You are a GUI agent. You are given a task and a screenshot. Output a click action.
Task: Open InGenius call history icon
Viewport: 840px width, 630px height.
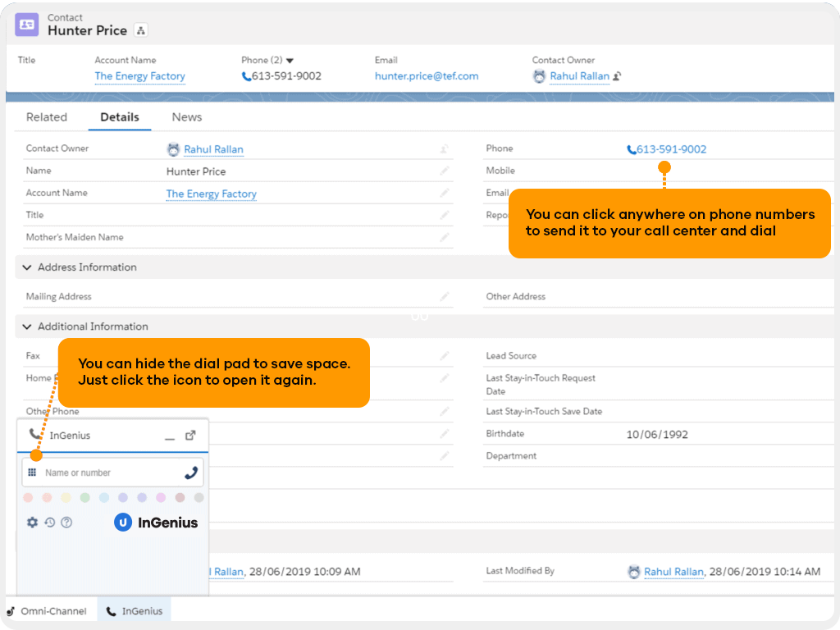coord(50,523)
